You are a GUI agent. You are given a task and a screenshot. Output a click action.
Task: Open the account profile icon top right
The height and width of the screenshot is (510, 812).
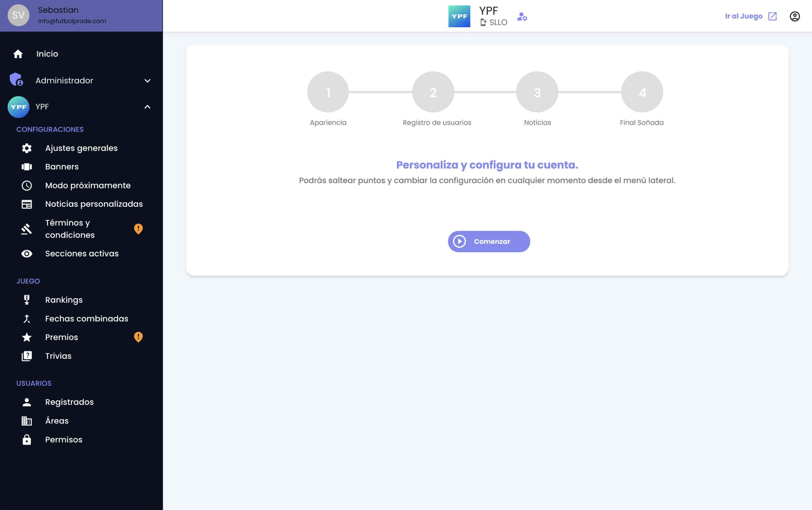click(x=795, y=16)
